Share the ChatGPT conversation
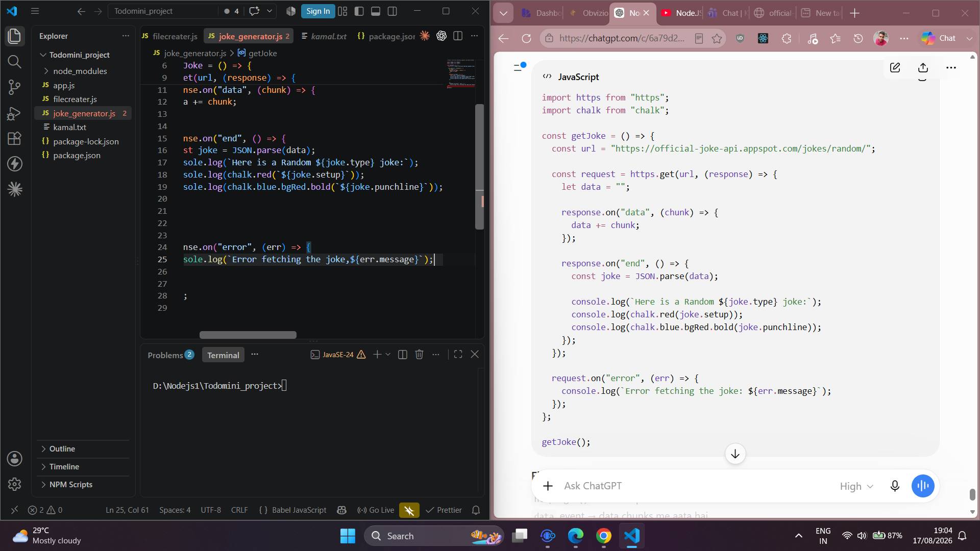The width and height of the screenshot is (980, 551). coord(923,67)
